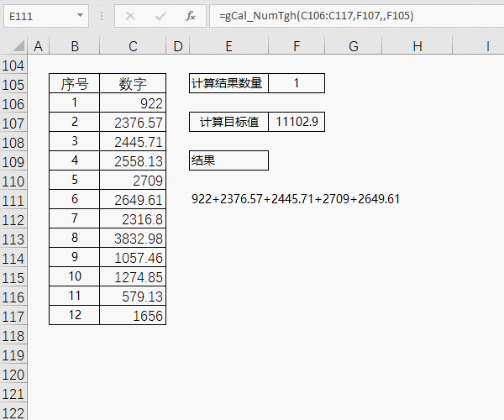This screenshot has width=504, height=420.
Task: Click the Name Box showing E111
Action: point(45,16)
